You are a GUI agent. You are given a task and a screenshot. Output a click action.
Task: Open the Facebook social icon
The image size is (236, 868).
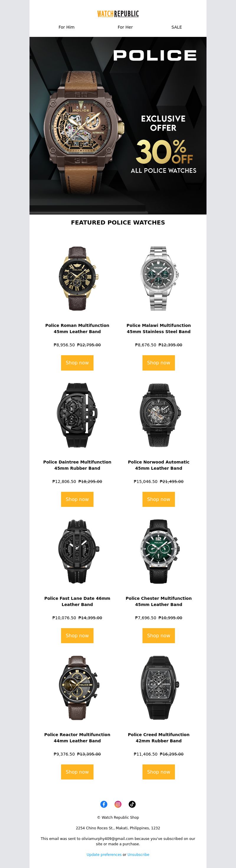tap(104, 804)
